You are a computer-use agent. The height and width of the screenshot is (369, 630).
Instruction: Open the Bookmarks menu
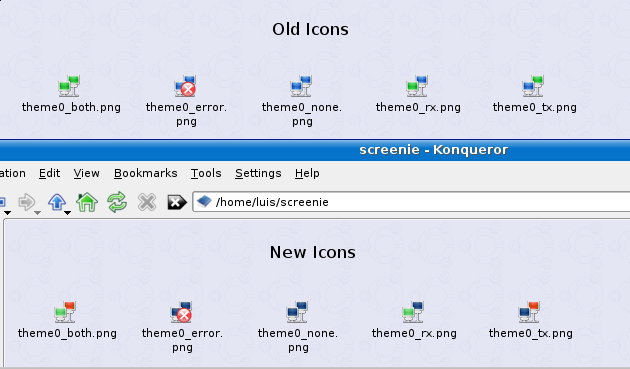[145, 173]
